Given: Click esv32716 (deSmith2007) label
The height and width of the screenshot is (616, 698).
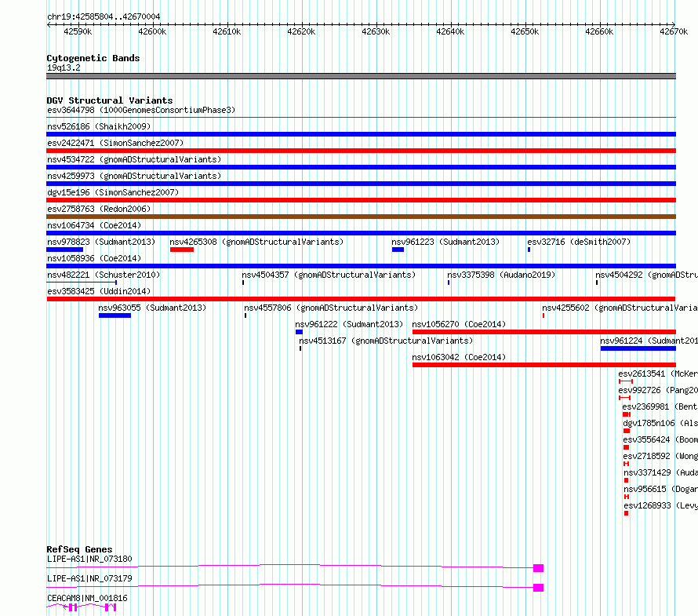Looking at the screenshot, I should pos(579,242).
